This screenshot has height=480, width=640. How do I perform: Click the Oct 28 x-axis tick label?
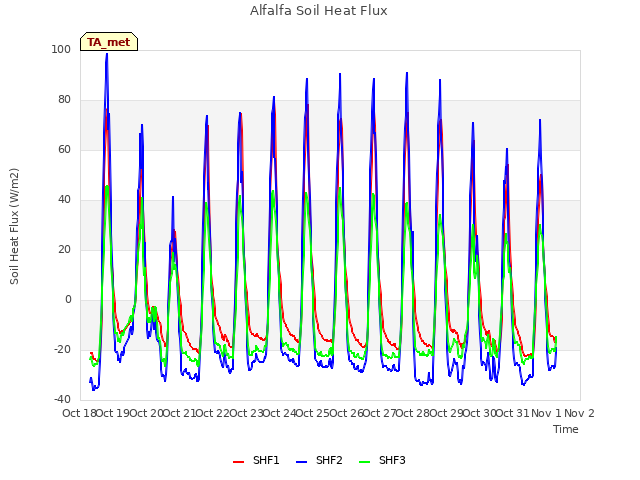pyautogui.click(x=413, y=413)
